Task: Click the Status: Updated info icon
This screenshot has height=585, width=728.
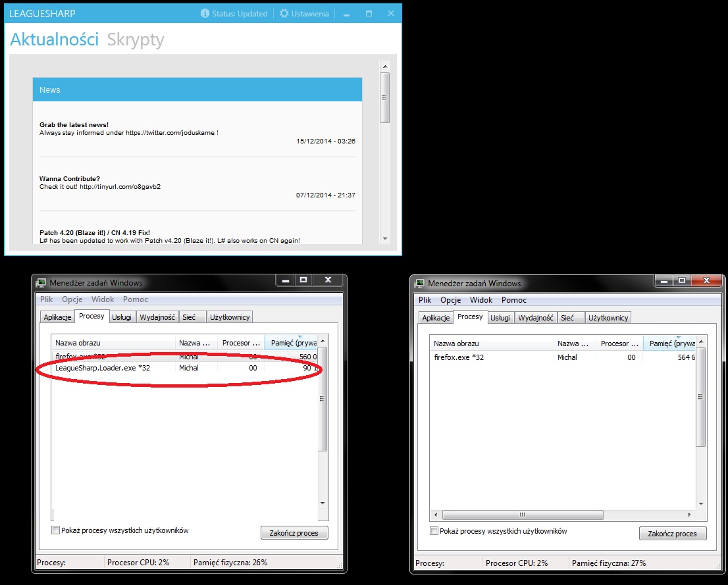Action: pyautogui.click(x=205, y=13)
